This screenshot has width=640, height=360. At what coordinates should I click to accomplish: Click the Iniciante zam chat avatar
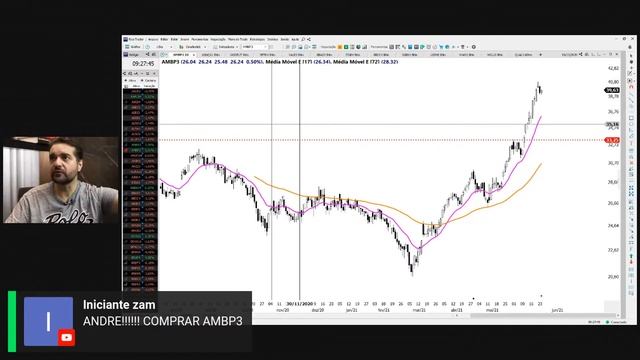coord(49,321)
